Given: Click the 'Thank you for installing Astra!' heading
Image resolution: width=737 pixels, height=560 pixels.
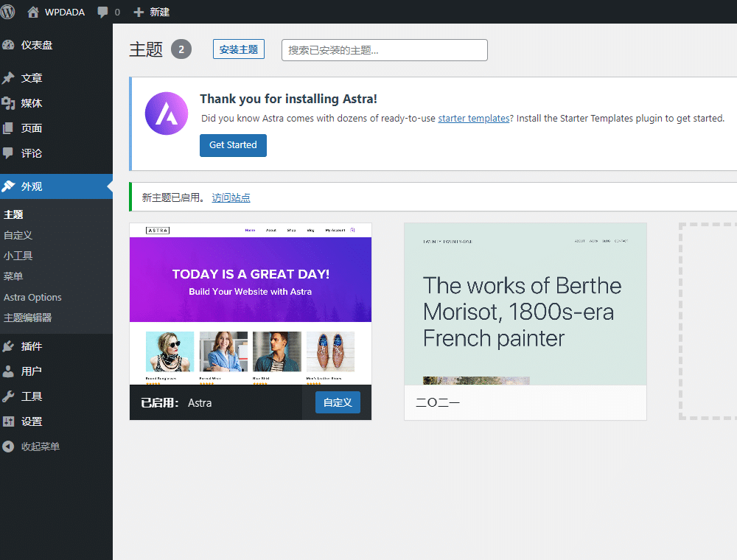Looking at the screenshot, I should click(289, 99).
